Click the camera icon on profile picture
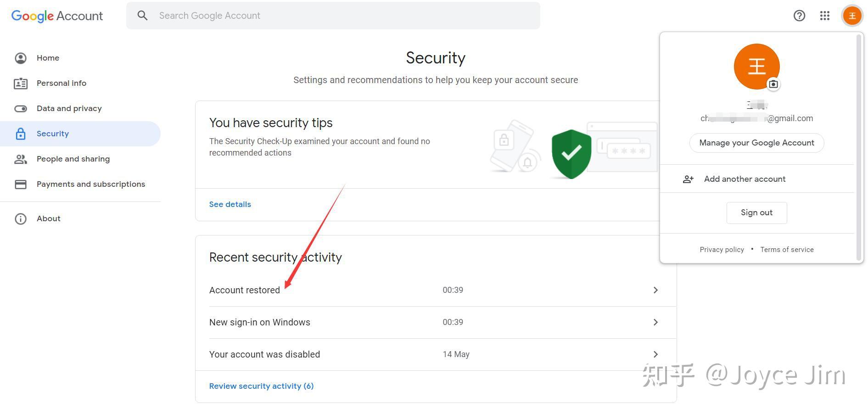This screenshot has height=414, width=868. click(773, 84)
